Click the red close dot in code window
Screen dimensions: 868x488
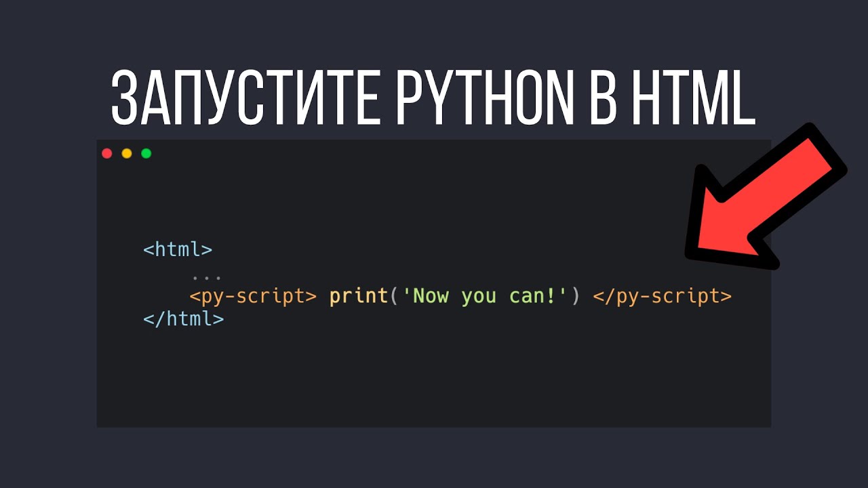coord(106,154)
